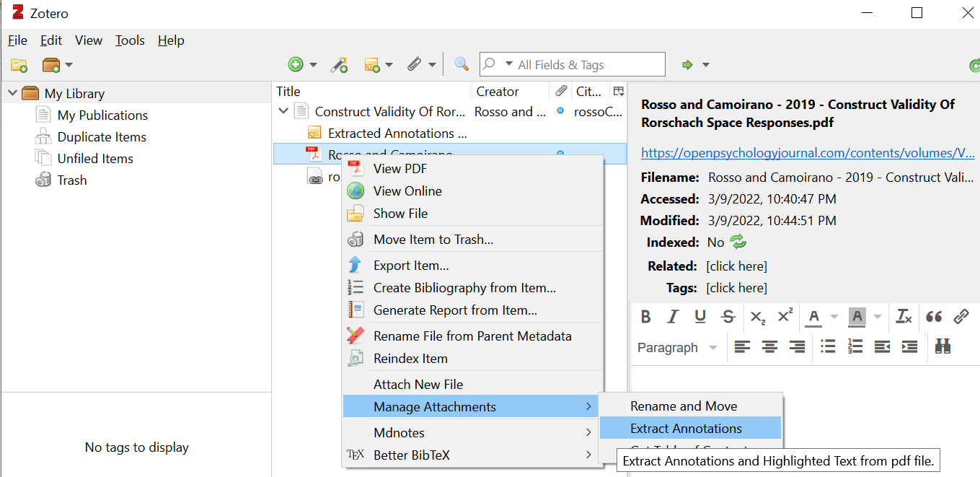
Task: Open the Locate dropdown arrow
Action: 706,65
